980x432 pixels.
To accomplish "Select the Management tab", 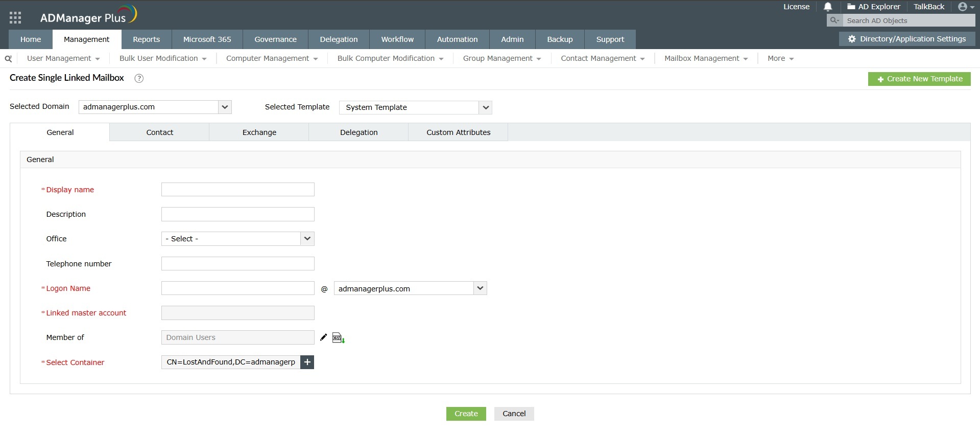I will coord(87,39).
